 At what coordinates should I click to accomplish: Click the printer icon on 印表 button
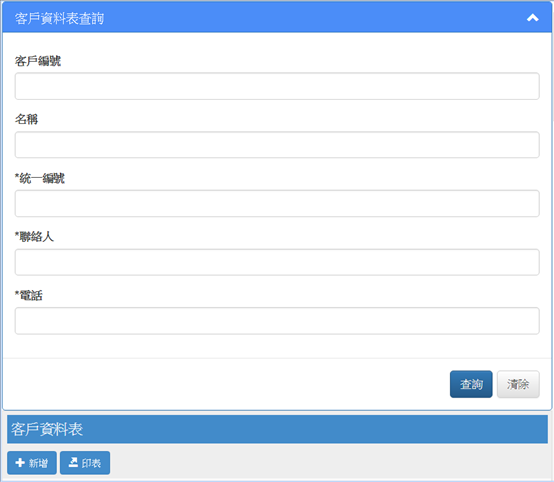pos(73,462)
